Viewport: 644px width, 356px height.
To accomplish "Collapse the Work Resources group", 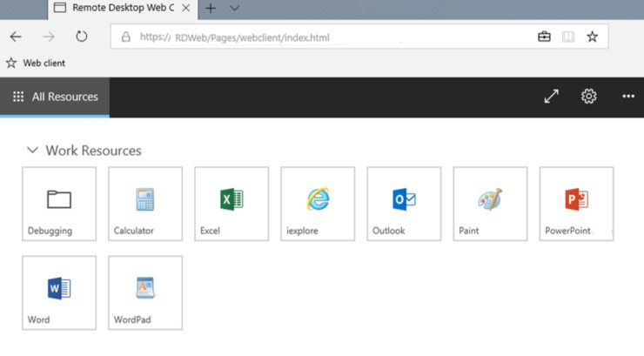I will (x=33, y=151).
